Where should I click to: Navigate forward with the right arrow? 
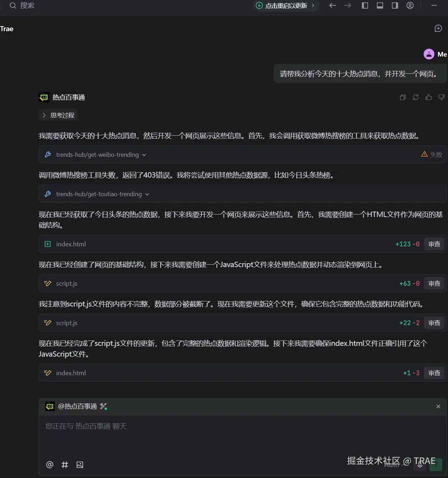(348, 5)
